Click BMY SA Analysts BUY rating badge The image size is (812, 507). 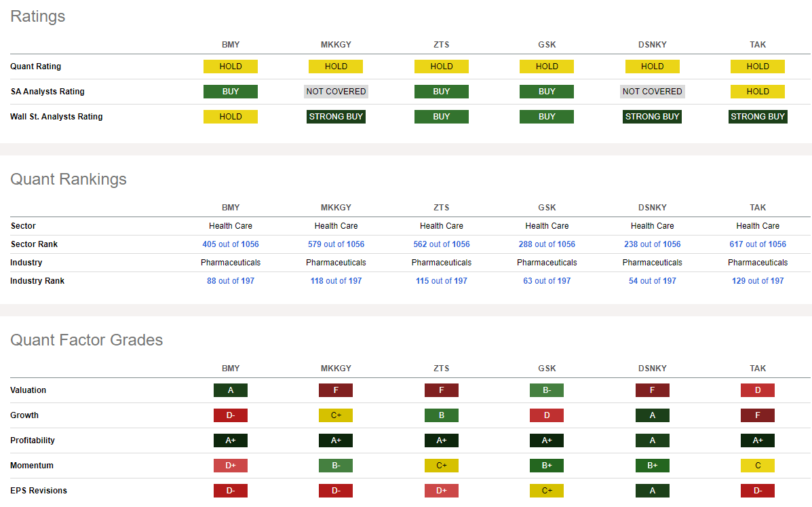click(231, 92)
